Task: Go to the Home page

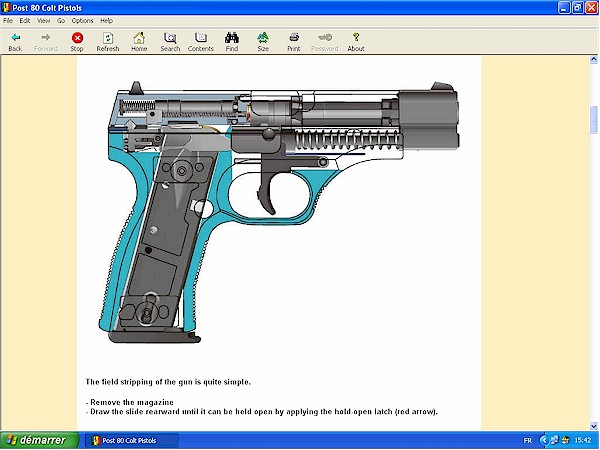Action: (x=139, y=41)
